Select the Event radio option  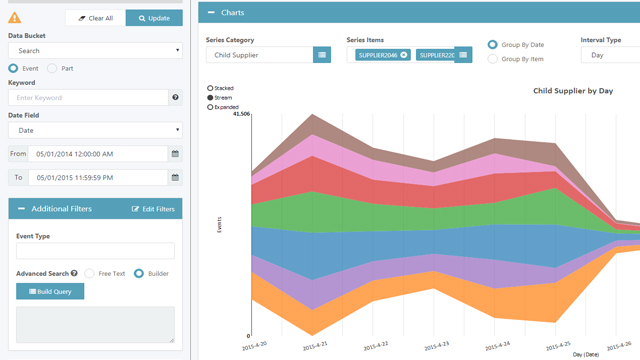pos(13,68)
